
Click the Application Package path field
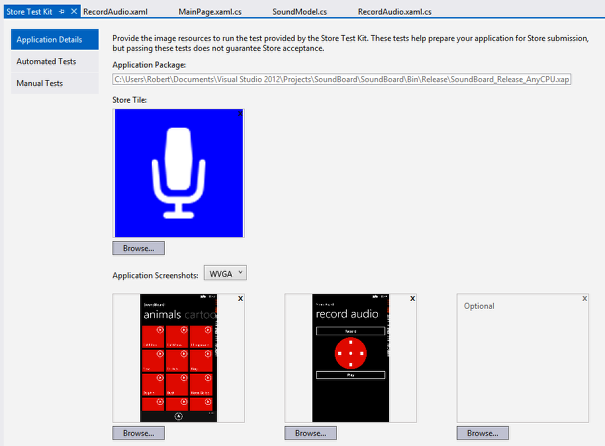tap(341, 79)
